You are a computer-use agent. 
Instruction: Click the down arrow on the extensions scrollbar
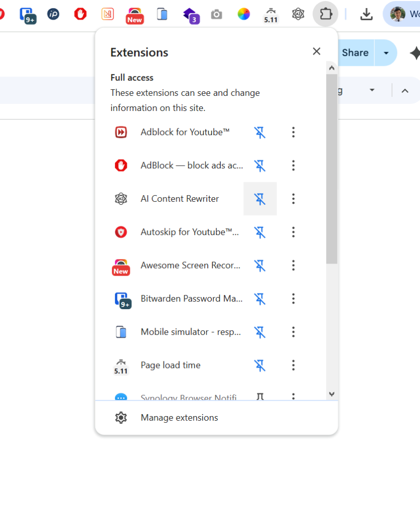coord(332,394)
